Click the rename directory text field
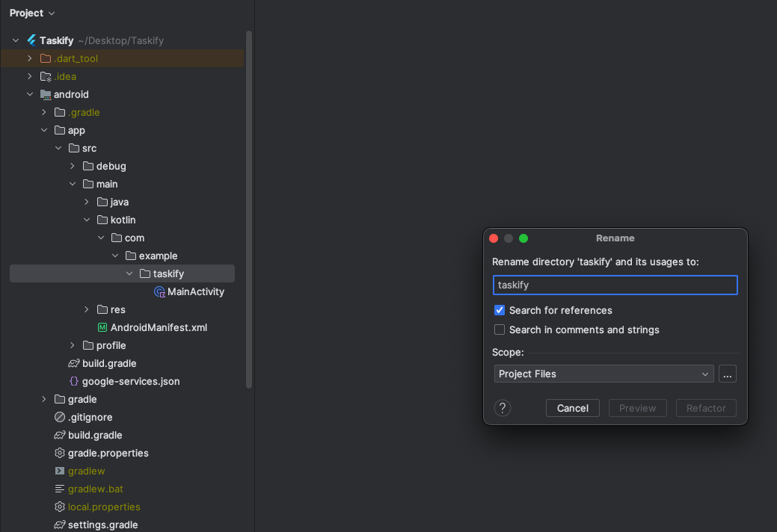 tap(615, 285)
